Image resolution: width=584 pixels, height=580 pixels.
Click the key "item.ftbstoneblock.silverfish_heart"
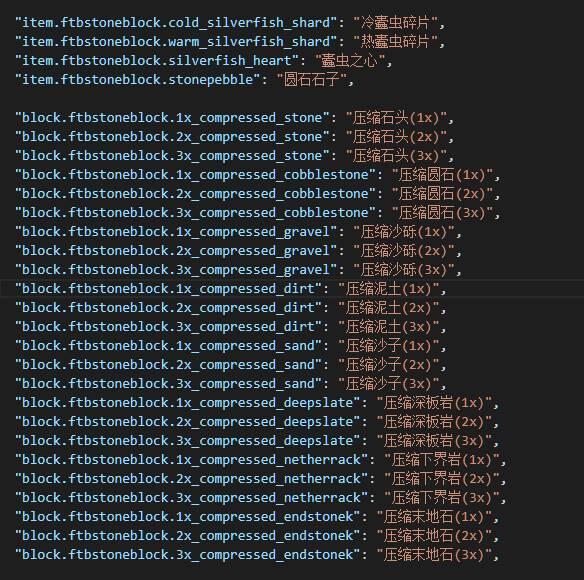coord(157,61)
